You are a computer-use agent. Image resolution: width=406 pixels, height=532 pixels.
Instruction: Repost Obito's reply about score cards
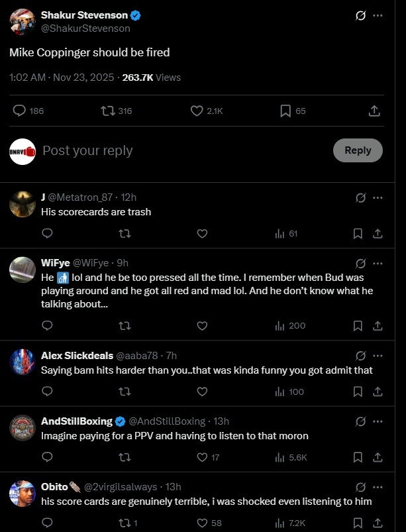tap(125, 523)
